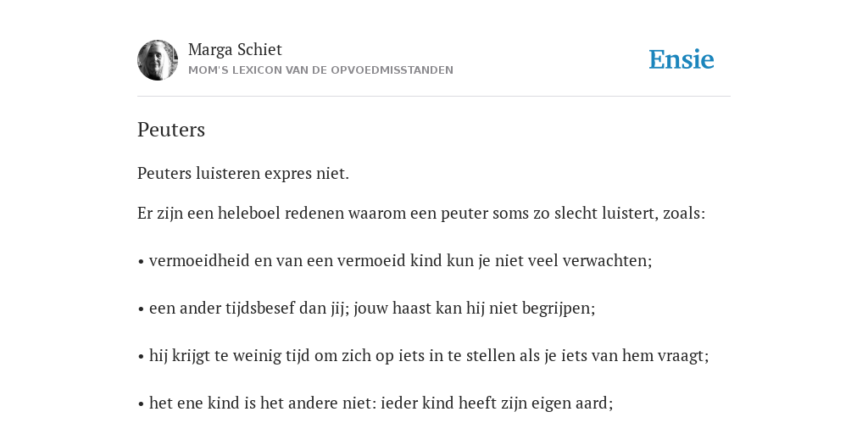Viewport: 868px width, 434px height.
Task: Click the paragraph starting 'Er zijn een heleboel redenen'
Action: pyautogui.click(x=421, y=213)
